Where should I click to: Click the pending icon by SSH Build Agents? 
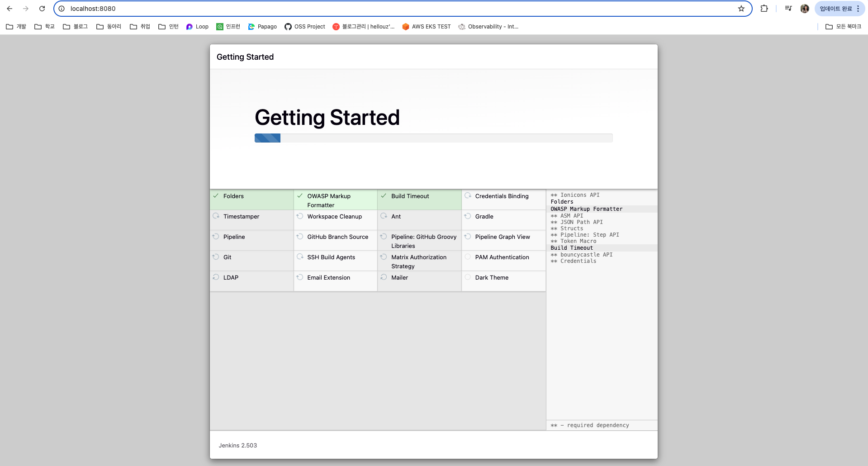point(300,257)
